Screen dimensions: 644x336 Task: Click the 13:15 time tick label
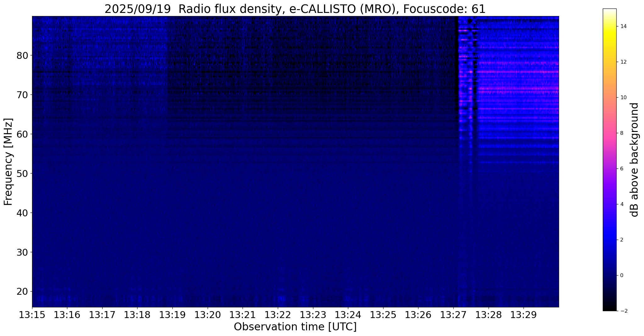point(32,315)
